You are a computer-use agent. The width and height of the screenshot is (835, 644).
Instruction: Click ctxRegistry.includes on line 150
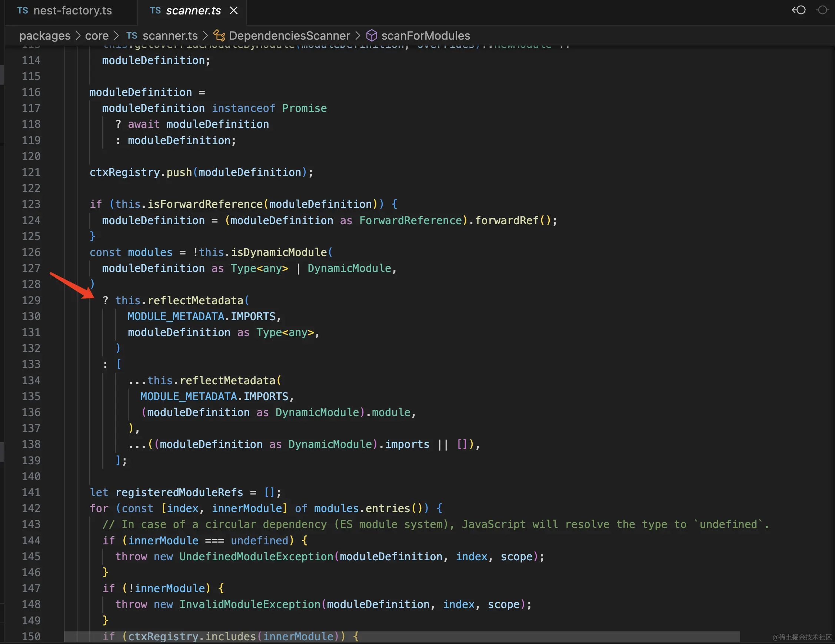pos(192,636)
